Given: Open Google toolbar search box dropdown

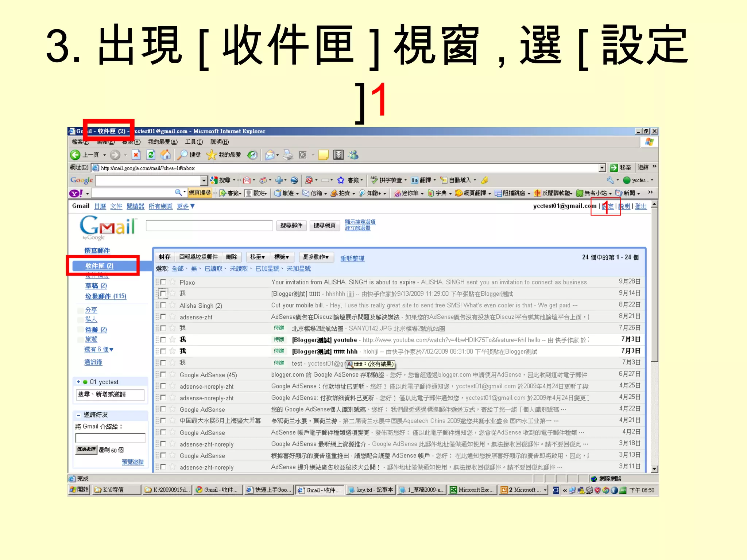Looking at the screenshot, I should click(x=204, y=180).
